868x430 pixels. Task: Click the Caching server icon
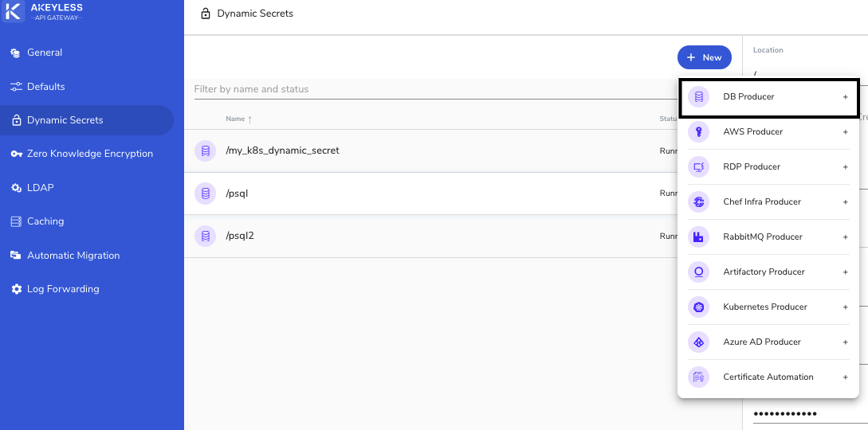coord(17,221)
